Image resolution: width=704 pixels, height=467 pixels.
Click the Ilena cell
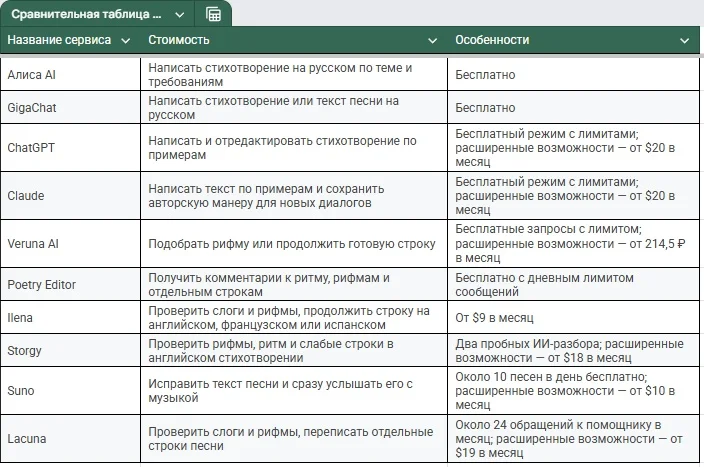click(x=70, y=317)
